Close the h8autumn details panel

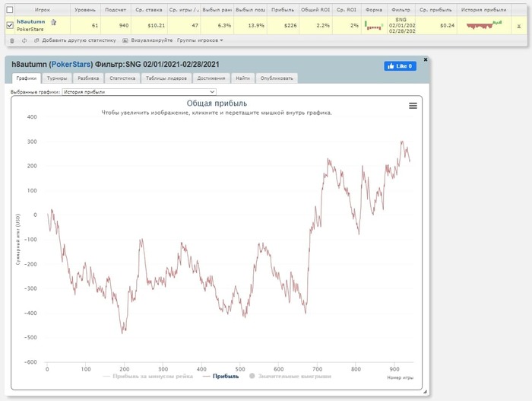coord(426,59)
